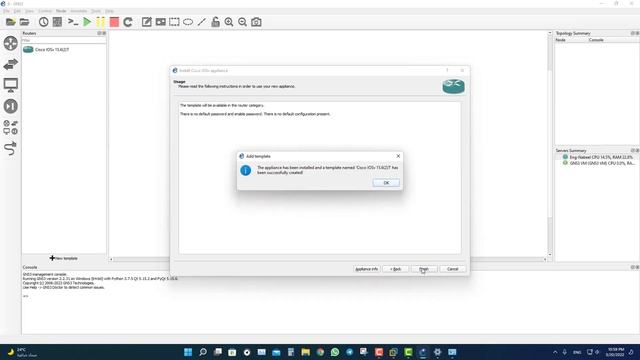Select the Draw line tool
640x360 pixels.
pos(202,22)
